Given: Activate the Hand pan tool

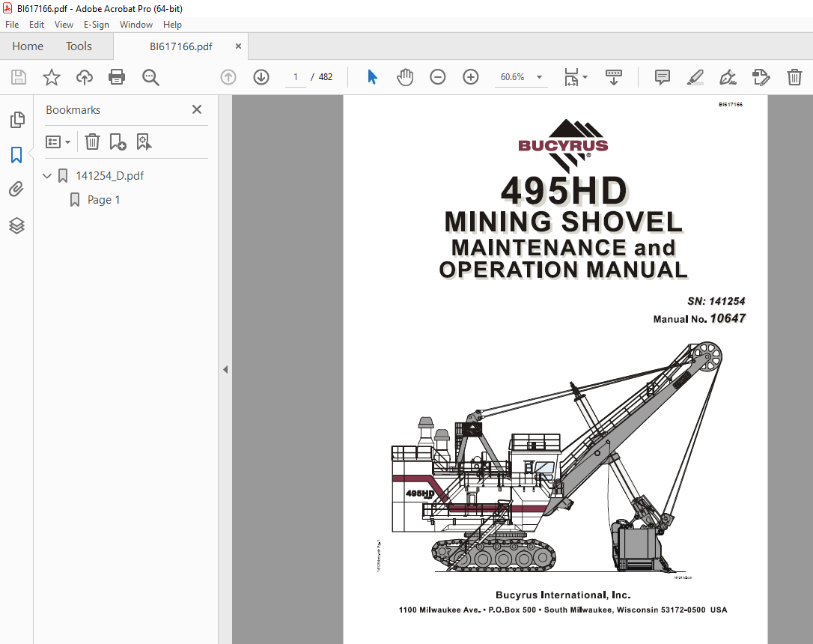Looking at the screenshot, I should click(x=405, y=77).
